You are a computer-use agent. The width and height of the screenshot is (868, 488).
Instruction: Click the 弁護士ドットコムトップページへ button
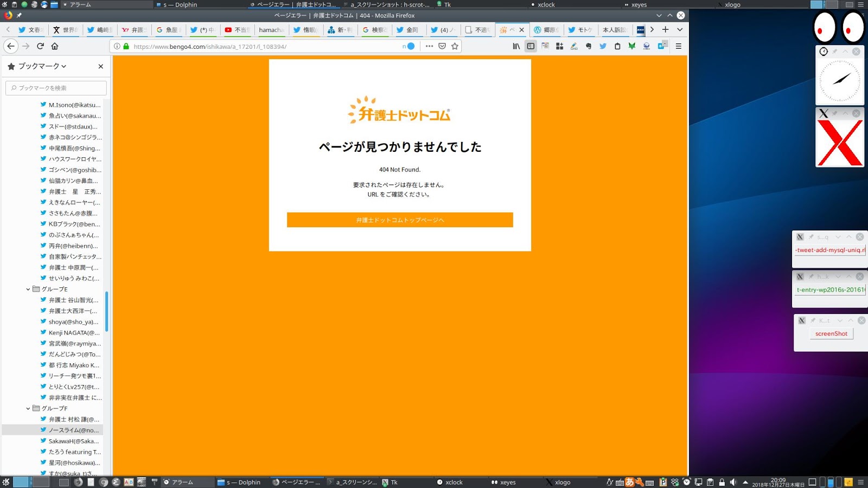(x=400, y=220)
